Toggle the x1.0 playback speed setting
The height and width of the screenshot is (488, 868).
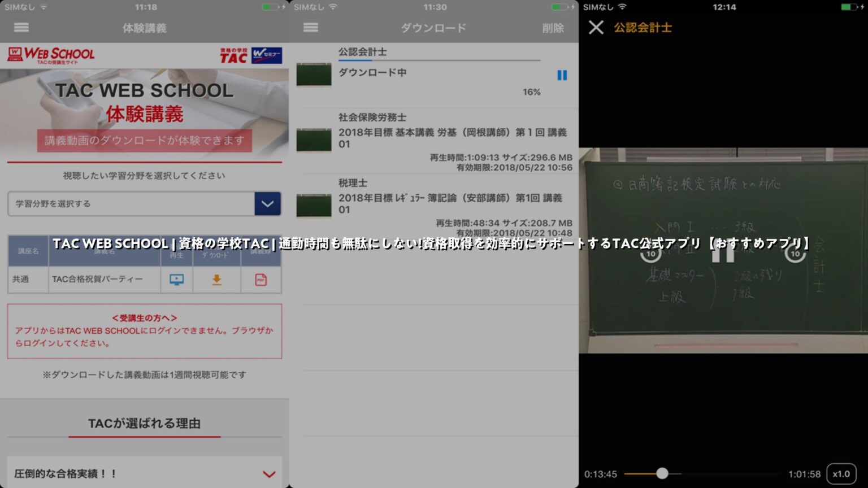click(x=841, y=474)
